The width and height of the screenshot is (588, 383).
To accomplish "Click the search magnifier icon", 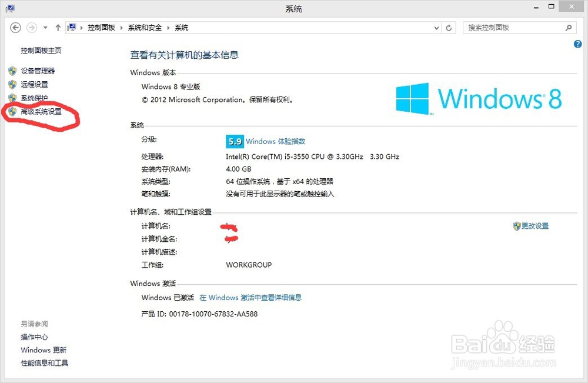I will tap(567, 27).
